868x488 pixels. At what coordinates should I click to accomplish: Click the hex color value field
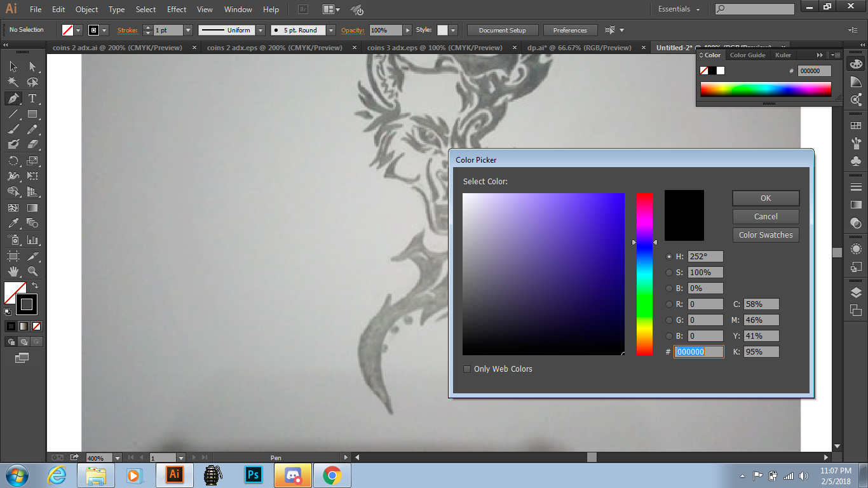[x=698, y=351]
